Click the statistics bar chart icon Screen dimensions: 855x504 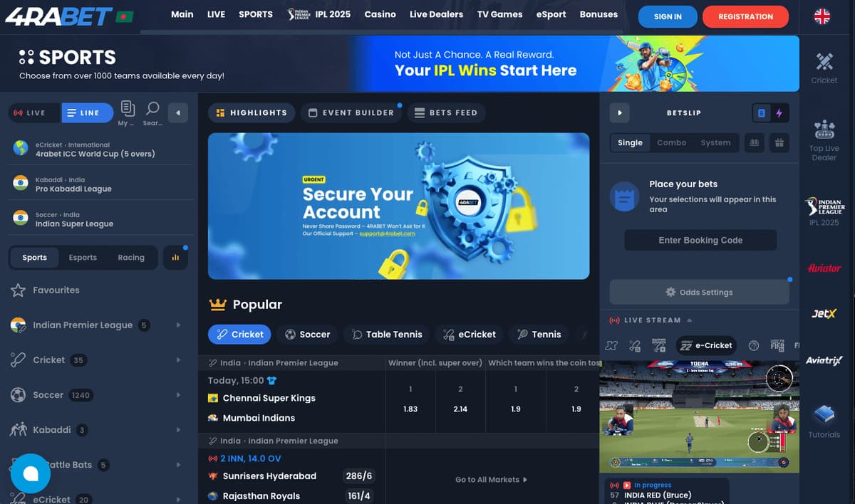click(175, 257)
